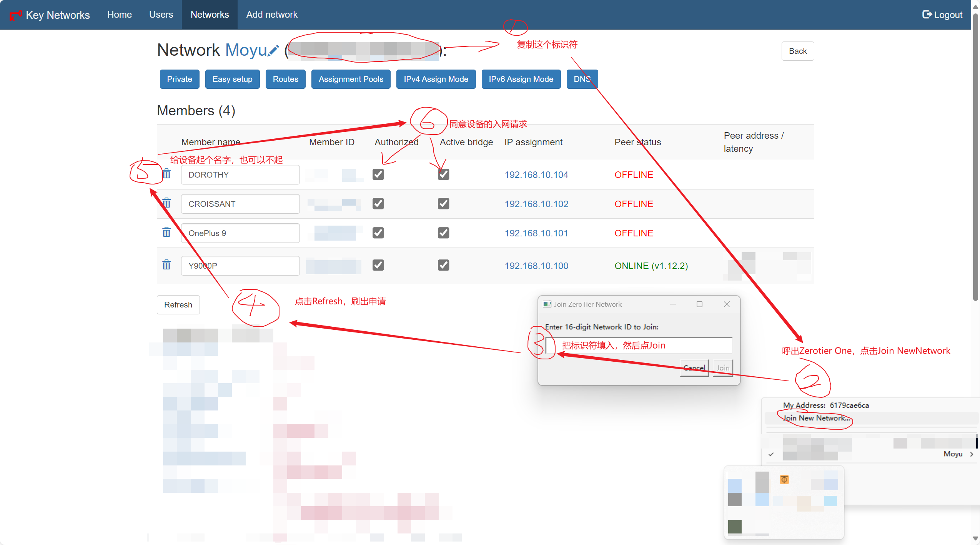Open the Add network nav item
The width and height of the screenshot is (980, 545).
tap(272, 15)
